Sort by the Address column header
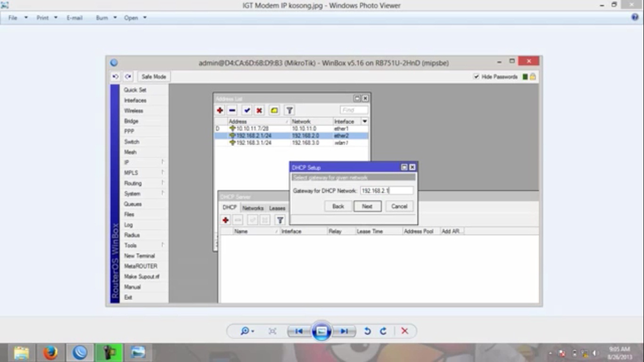The height and width of the screenshot is (362, 644). 259,121
